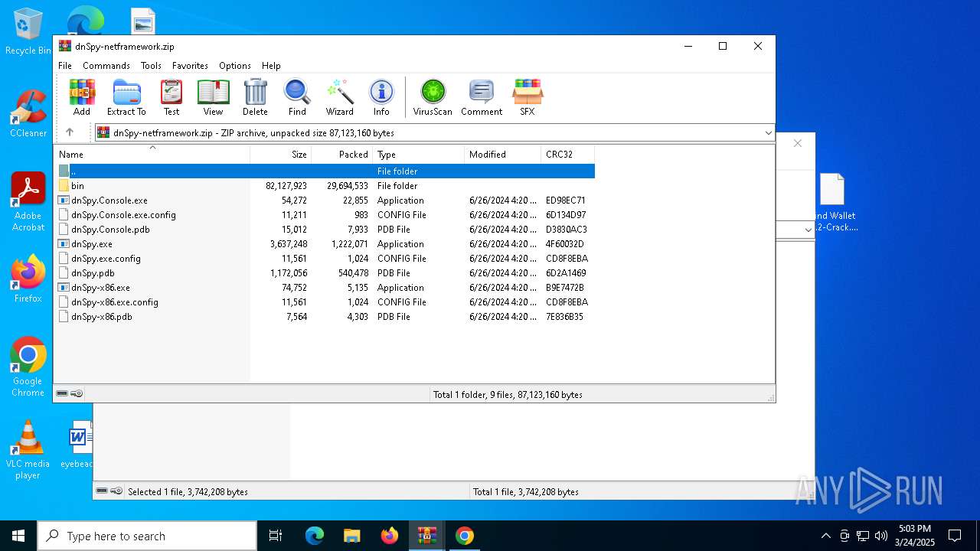
Task: Select dnSpy.exe.config file
Action: pyautogui.click(x=325, y=259)
